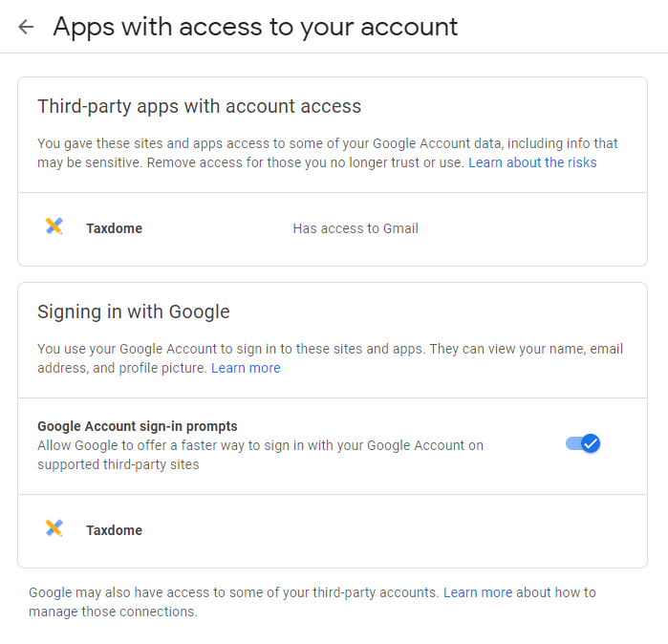The width and height of the screenshot is (668, 644).
Task: Expand Taxdome name under Signing in with Google
Action: coord(114,530)
